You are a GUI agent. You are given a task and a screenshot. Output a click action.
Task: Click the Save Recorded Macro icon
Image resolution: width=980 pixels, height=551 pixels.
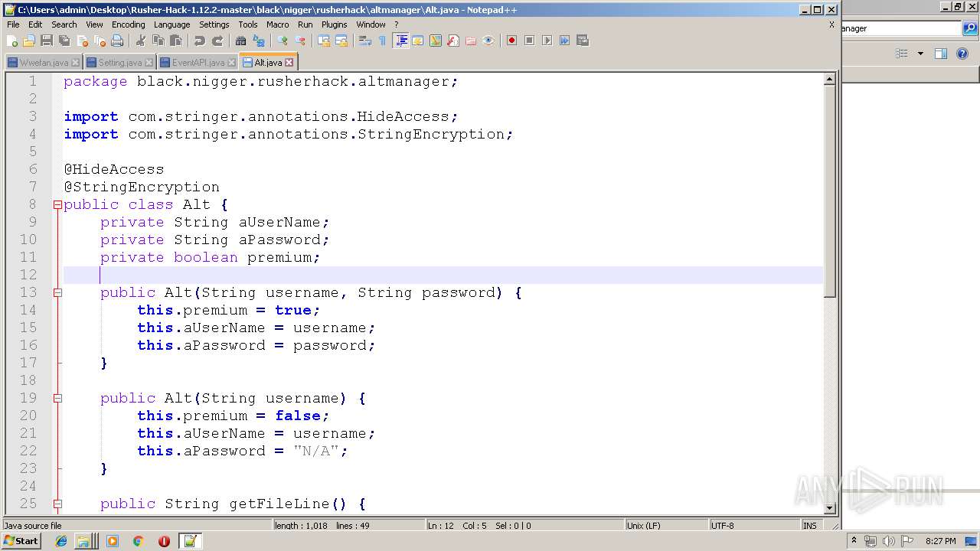[582, 41]
